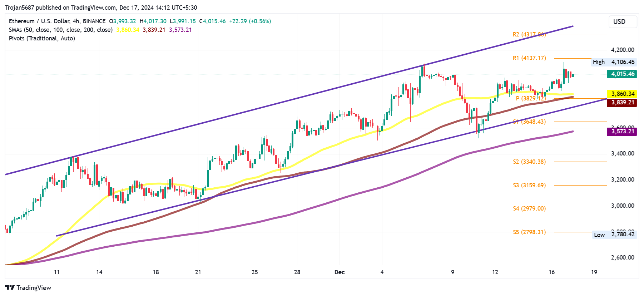Click the R1 (4137.17) pivot label
Image resolution: width=644 pixels, height=296 pixels.
pos(529,58)
